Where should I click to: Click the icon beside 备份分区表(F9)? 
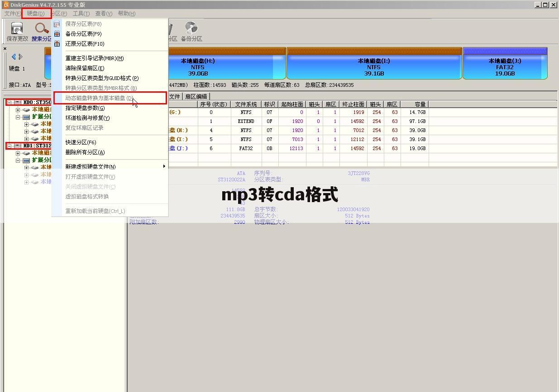click(57, 34)
